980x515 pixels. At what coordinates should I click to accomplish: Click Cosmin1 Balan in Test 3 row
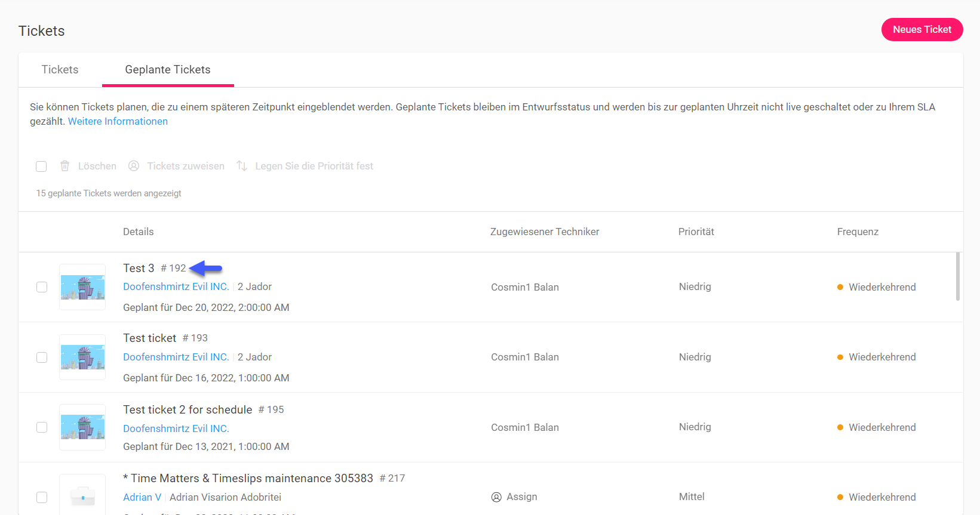coord(525,287)
